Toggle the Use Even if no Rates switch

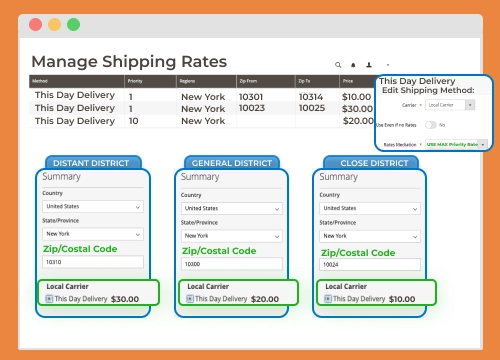click(x=430, y=125)
